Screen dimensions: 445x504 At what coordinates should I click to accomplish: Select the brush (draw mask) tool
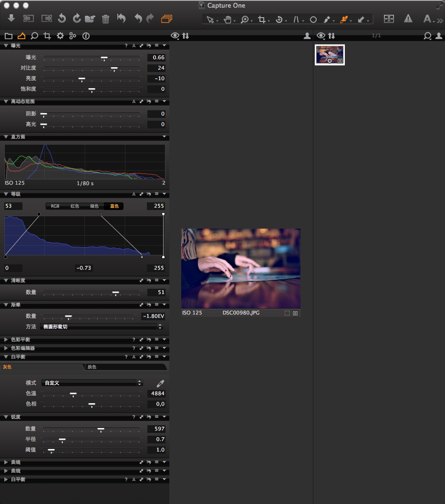click(x=328, y=19)
